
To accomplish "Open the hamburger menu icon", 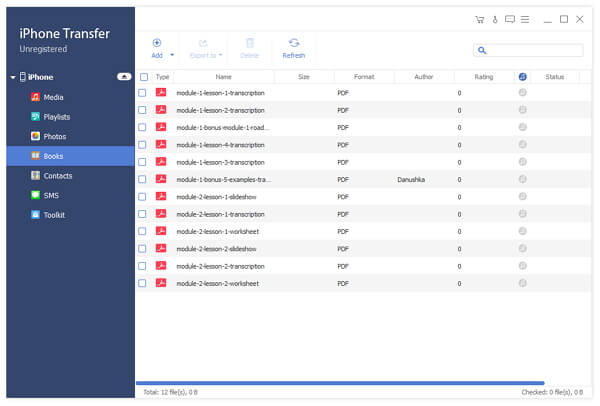I will point(525,19).
